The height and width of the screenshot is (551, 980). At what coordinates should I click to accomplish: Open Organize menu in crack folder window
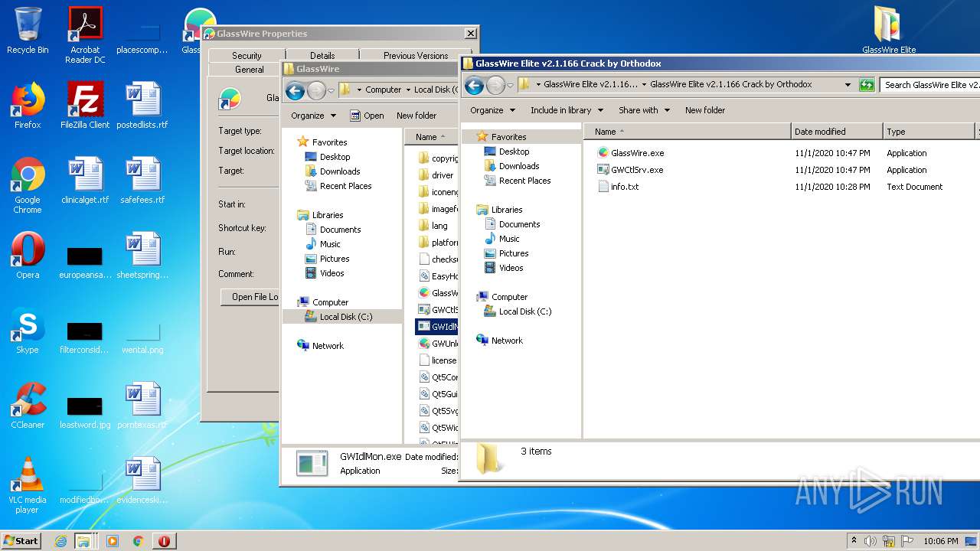493,110
